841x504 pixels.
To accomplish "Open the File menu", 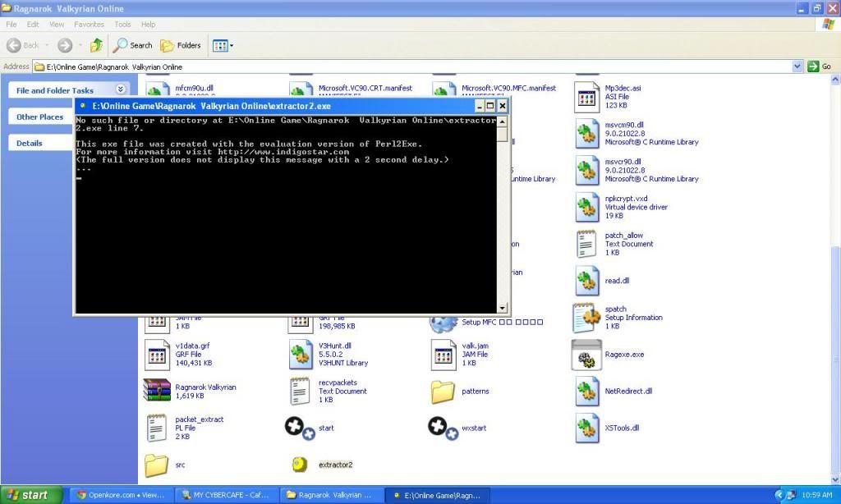I will point(11,24).
